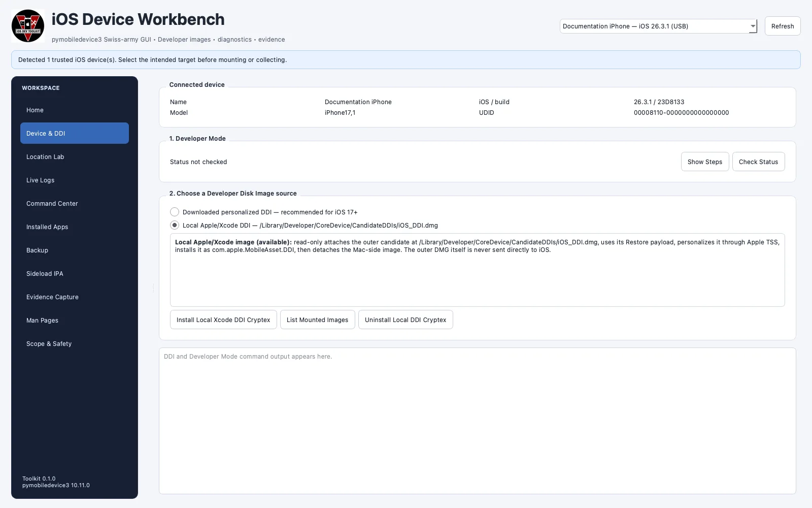
Task: Click Show Steps for Developer Mode
Action: point(705,162)
